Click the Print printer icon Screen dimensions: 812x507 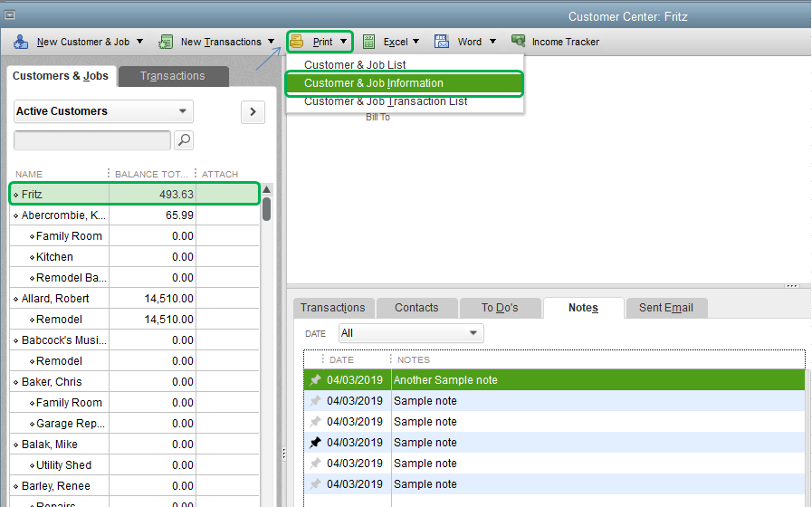pyautogui.click(x=297, y=42)
